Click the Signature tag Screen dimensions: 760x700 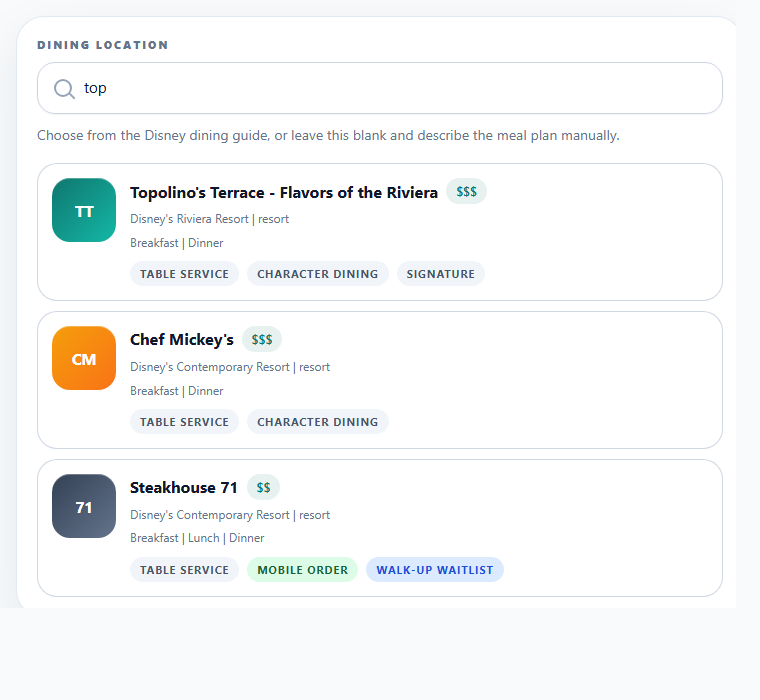441,274
